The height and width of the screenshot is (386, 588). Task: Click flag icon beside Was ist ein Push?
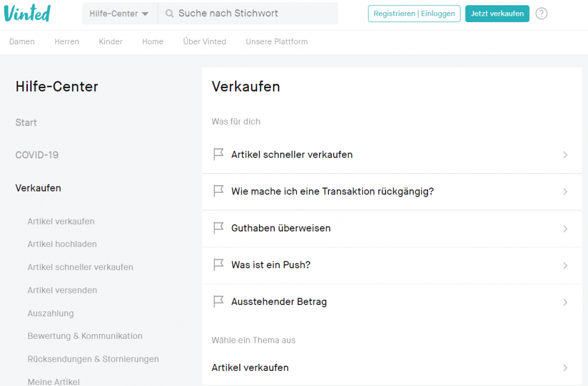pyautogui.click(x=218, y=265)
